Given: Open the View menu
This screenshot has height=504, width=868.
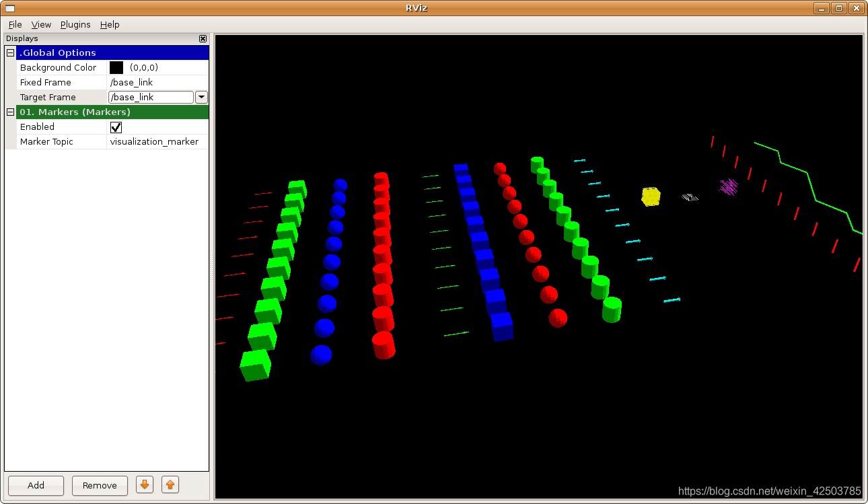Looking at the screenshot, I should (41, 24).
